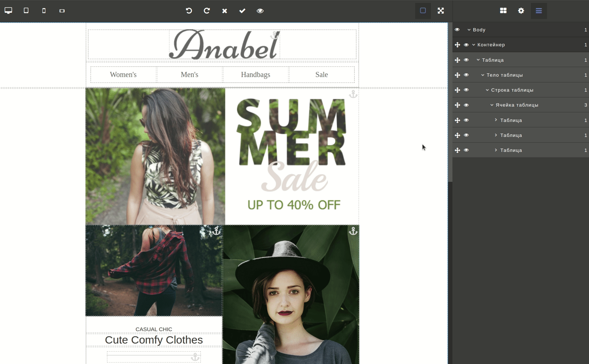Collapse the top Таблица layer

pos(478,60)
